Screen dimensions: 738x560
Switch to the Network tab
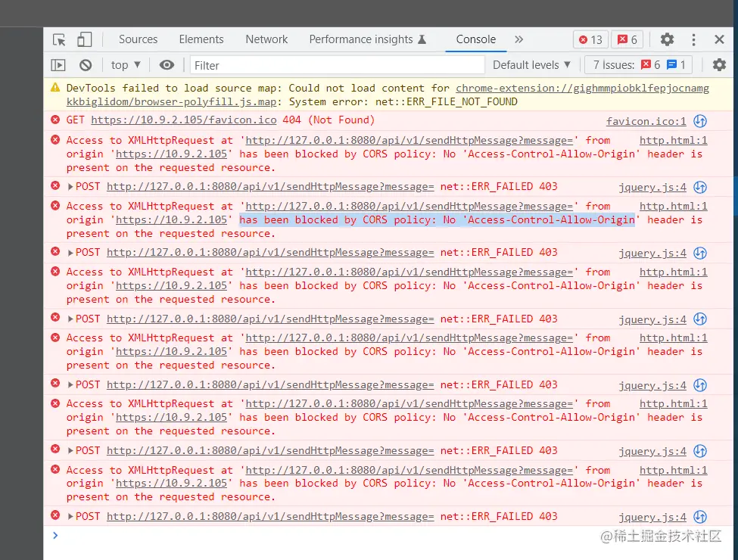click(x=266, y=39)
